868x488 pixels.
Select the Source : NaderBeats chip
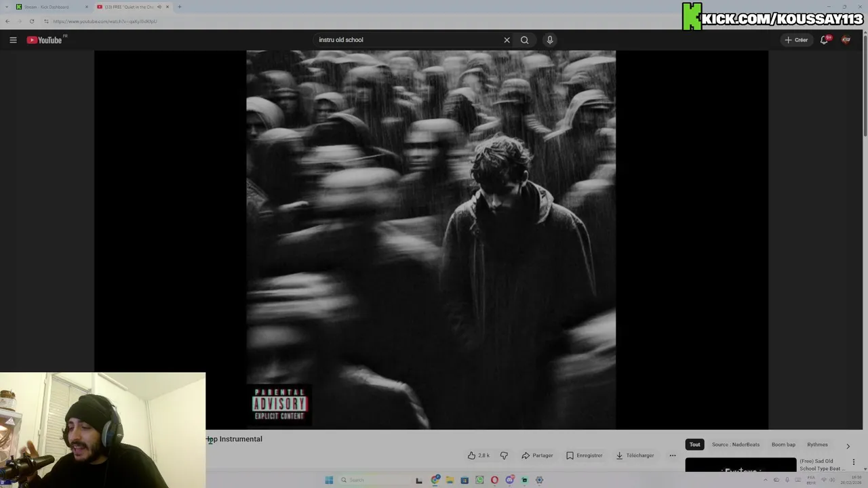coord(736,445)
